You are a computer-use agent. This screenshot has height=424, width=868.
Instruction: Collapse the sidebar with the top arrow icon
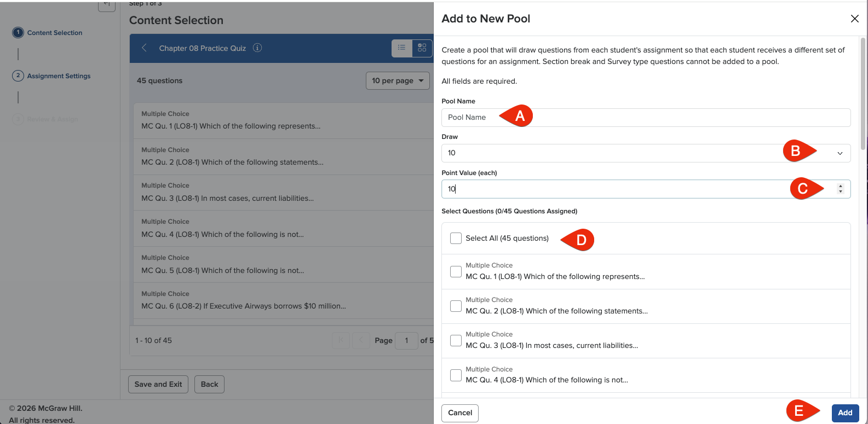(107, 4)
